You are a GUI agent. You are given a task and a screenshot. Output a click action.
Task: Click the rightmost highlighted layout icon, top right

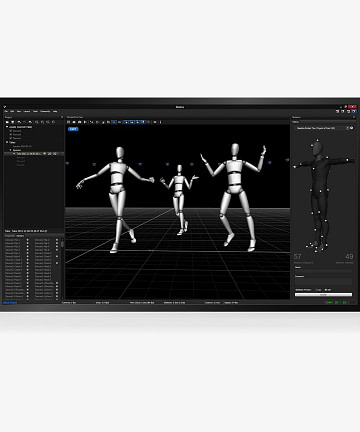pos(354,111)
